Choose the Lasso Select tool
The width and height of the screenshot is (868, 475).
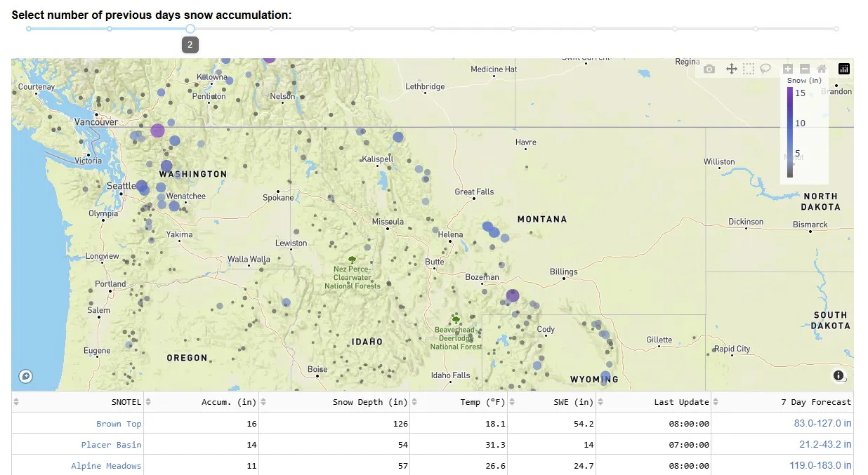765,69
